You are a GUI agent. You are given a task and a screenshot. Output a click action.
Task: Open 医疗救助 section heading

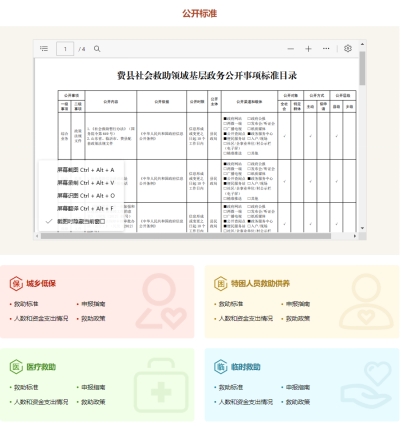[41, 367]
